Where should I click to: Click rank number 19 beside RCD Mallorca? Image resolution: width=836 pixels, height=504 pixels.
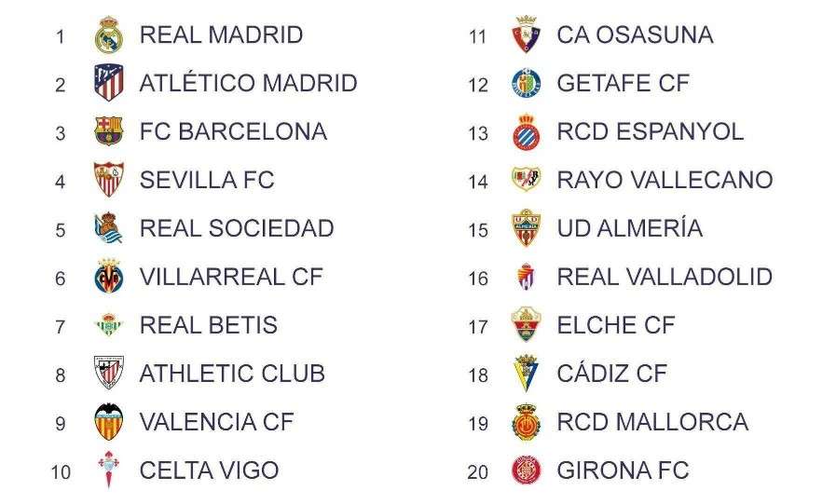tap(478, 424)
